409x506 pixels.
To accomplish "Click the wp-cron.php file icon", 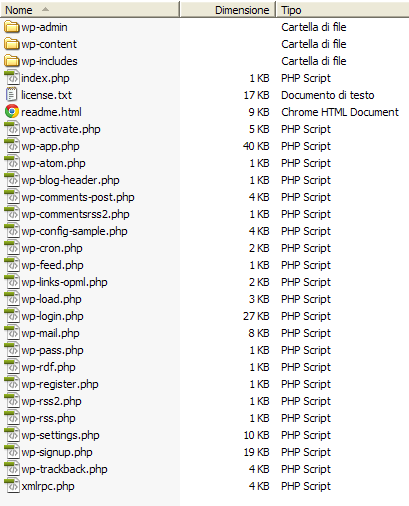I will click(x=12, y=248).
